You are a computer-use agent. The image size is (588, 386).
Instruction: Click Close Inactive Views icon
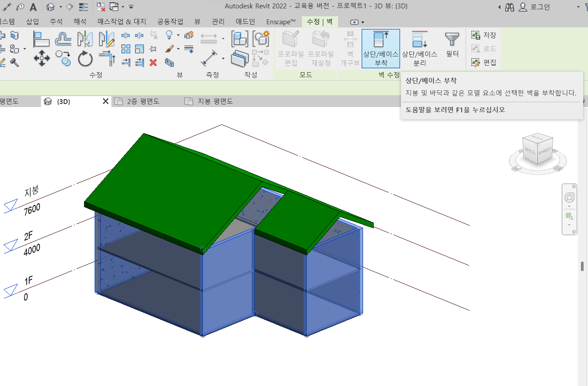101,7
